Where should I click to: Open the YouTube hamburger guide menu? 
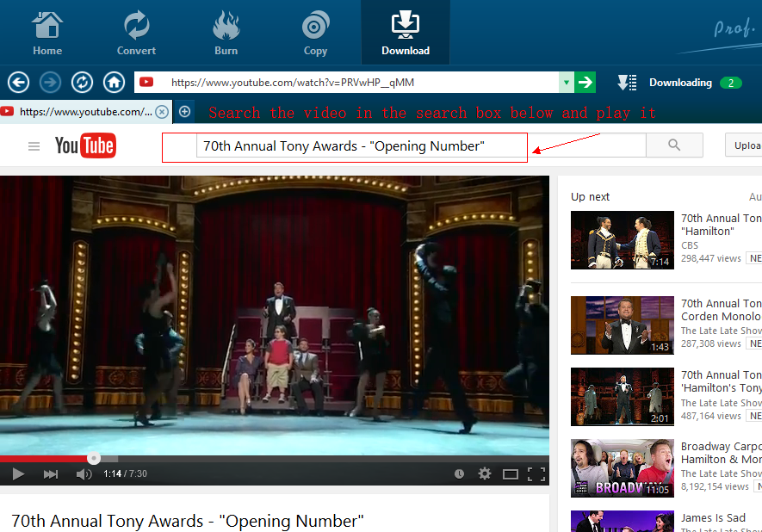[34, 145]
